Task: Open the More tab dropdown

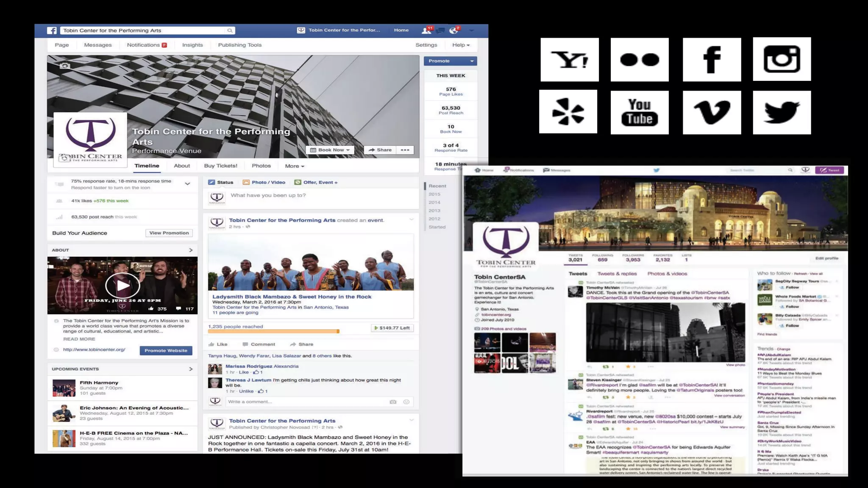Action: 294,166
